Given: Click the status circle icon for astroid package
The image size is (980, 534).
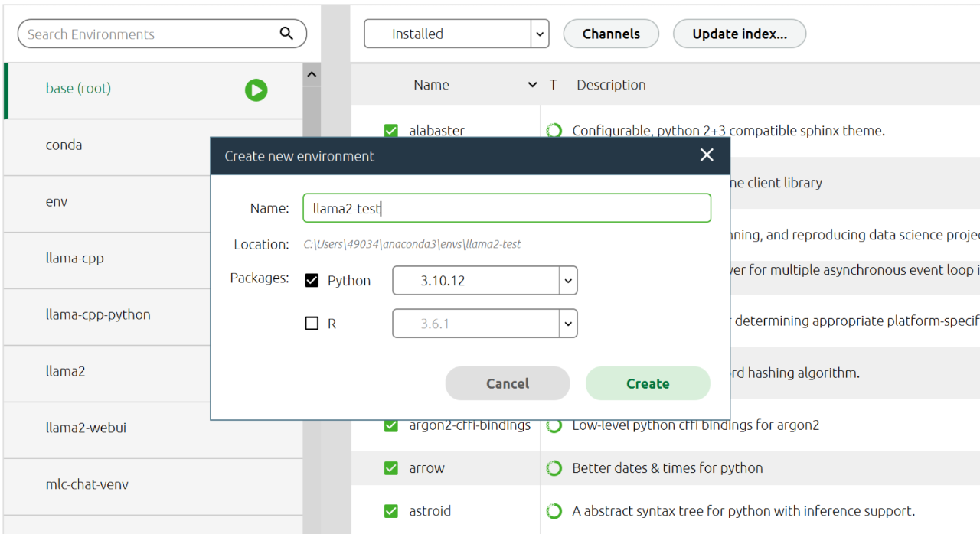Looking at the screenshot, I should pyautogui.click(x=554, y=511).
